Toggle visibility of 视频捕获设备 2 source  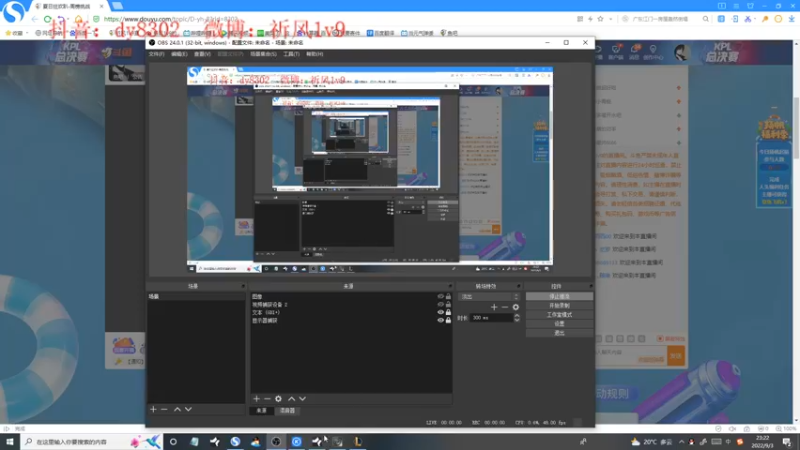click(440, 304)
